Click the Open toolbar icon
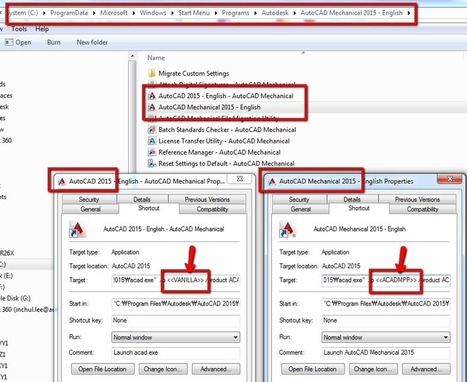The height and width of the screenshot is (382, 467). pyautogui.click(x=9, y=42)
